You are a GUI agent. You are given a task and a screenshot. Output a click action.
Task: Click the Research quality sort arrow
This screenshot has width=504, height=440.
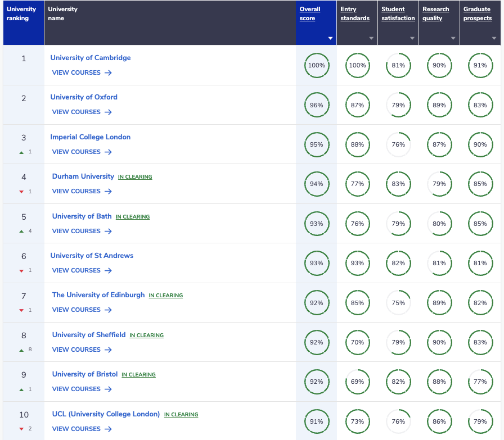453,38
